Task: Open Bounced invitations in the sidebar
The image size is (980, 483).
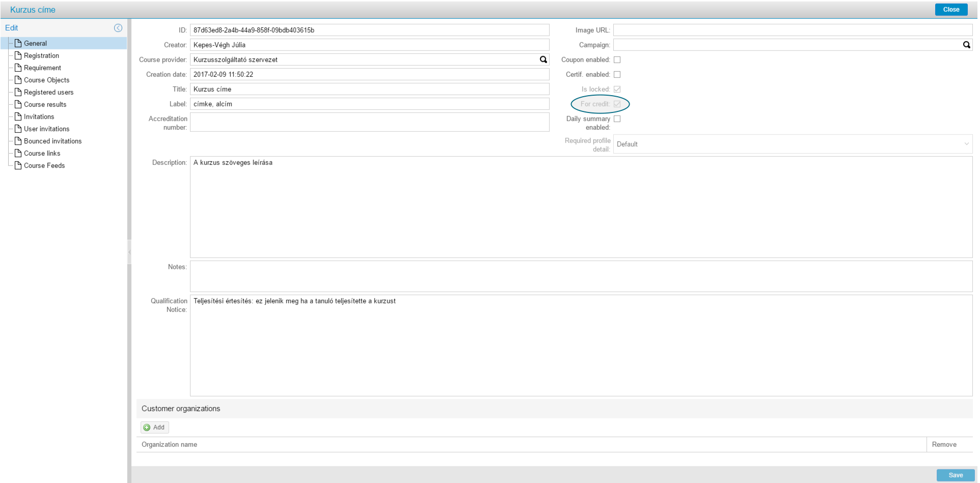Action: 52,141
